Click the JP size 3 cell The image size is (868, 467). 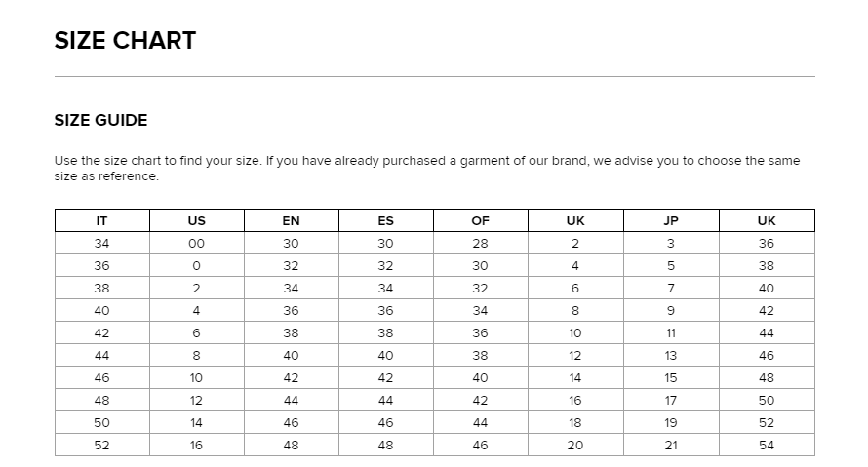671,244
